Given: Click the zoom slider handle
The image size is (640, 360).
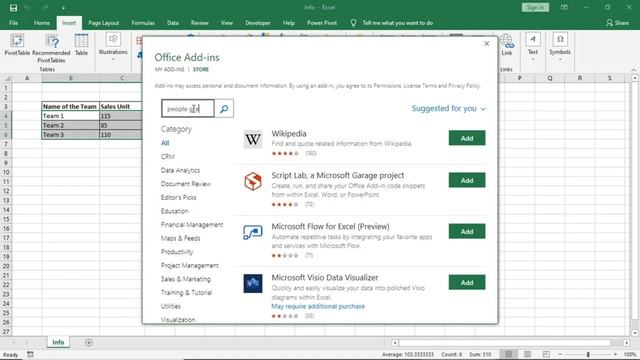Looking at the screenshot, I should pyautogui.click(x=588, y=354).
